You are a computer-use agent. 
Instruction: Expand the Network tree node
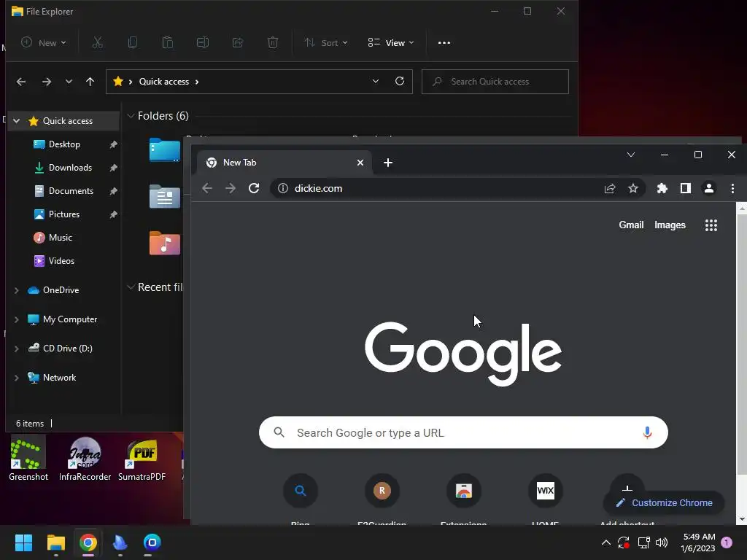(17, 378)
